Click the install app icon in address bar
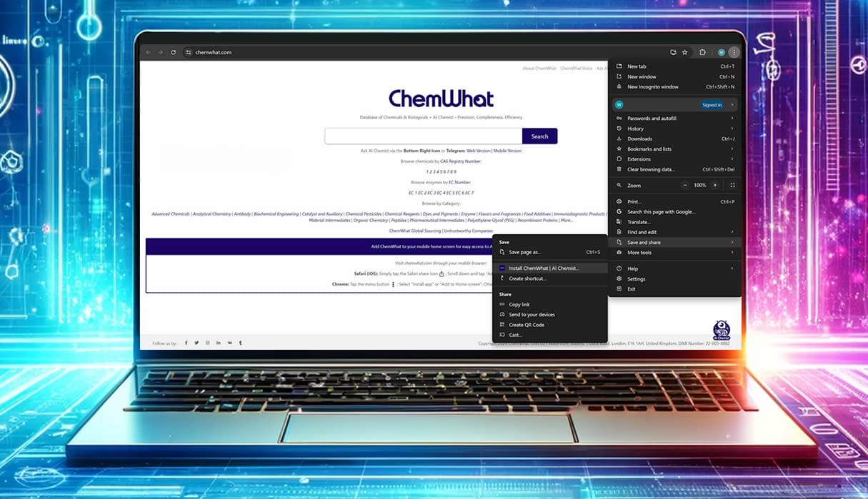Screen dimensions: 868x499 (673, 52)
